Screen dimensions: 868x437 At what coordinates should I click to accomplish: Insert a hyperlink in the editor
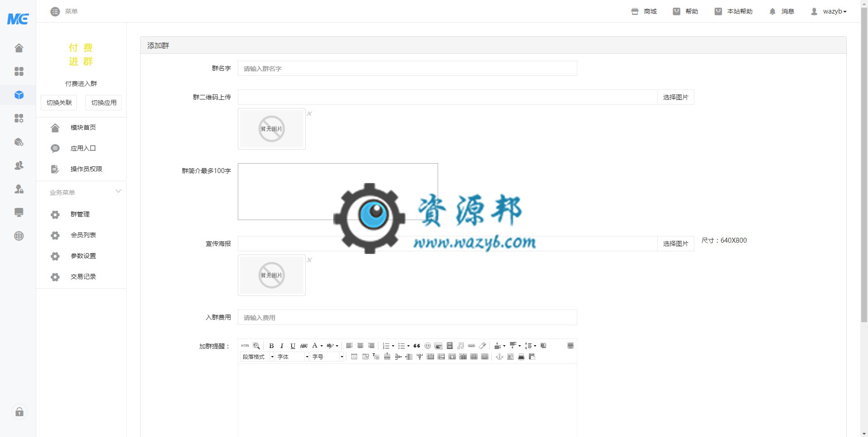tap(472, 346)
